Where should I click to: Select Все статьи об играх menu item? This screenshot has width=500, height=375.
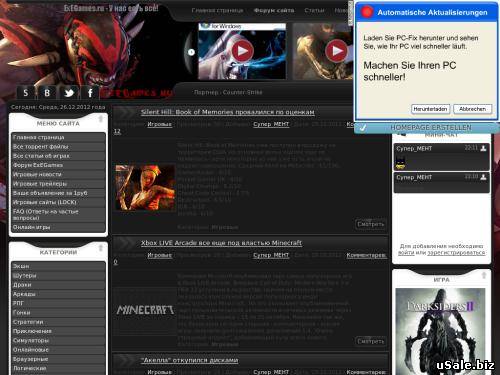[58, 156]
